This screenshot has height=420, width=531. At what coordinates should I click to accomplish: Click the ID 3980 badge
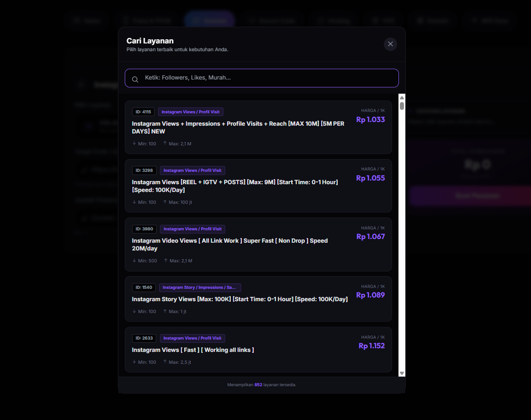point(144,229)
